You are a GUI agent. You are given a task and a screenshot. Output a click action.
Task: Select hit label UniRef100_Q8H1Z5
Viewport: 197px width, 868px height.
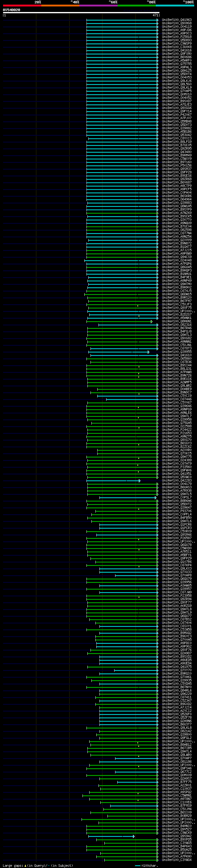point(177,71)
